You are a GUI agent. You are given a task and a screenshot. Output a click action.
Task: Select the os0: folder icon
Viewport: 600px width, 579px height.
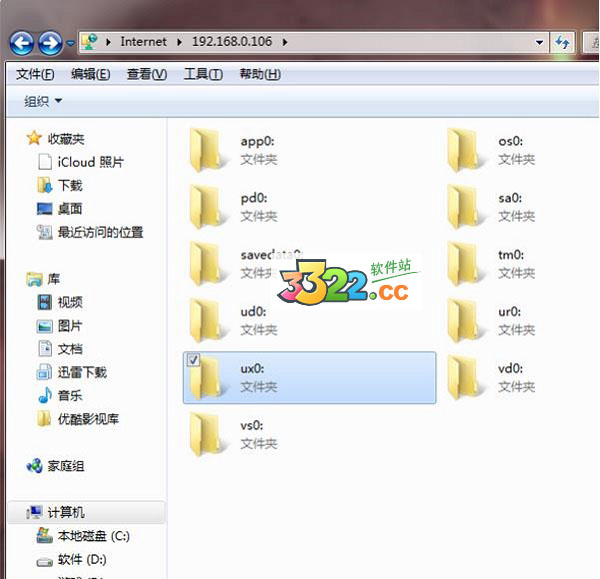[465, 150]
